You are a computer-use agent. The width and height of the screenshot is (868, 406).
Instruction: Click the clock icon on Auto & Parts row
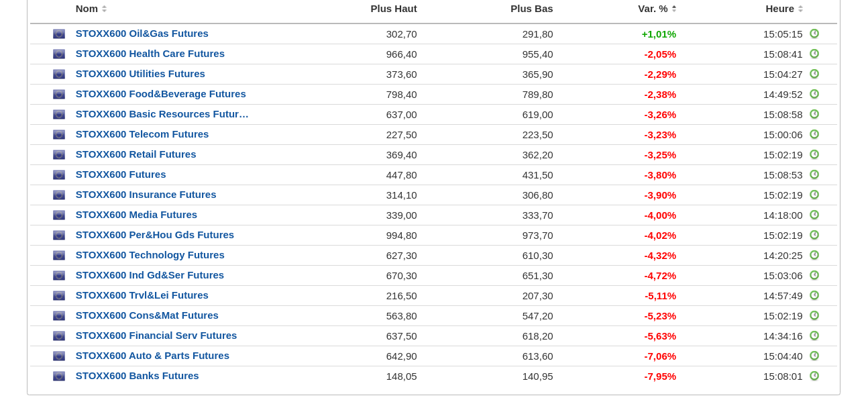[814, 356]
